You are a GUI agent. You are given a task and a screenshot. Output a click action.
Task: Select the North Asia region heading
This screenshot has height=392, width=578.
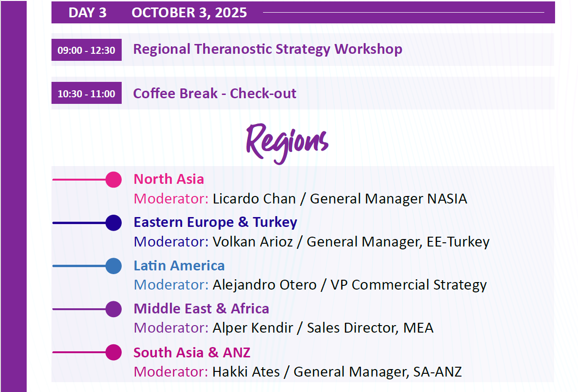[x=169, y=179]
